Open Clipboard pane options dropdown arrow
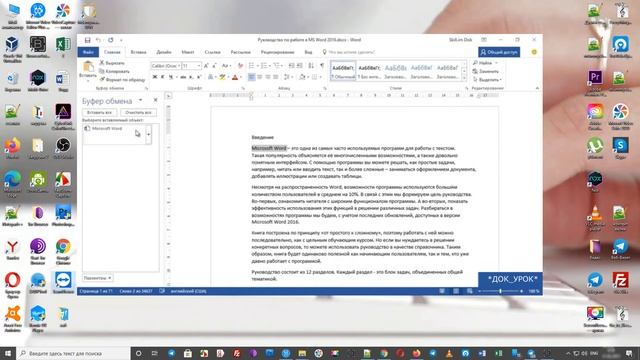This screenshot has height=360, width=640. 140,100
